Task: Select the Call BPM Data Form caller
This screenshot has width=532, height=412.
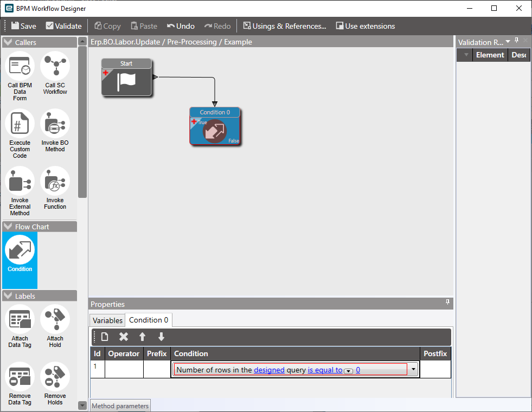Action: pos(20,76)
